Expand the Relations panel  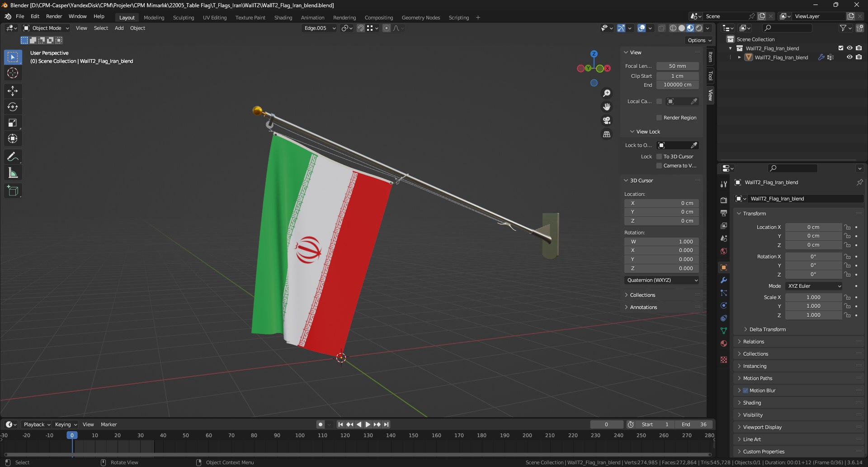[754, 342]
